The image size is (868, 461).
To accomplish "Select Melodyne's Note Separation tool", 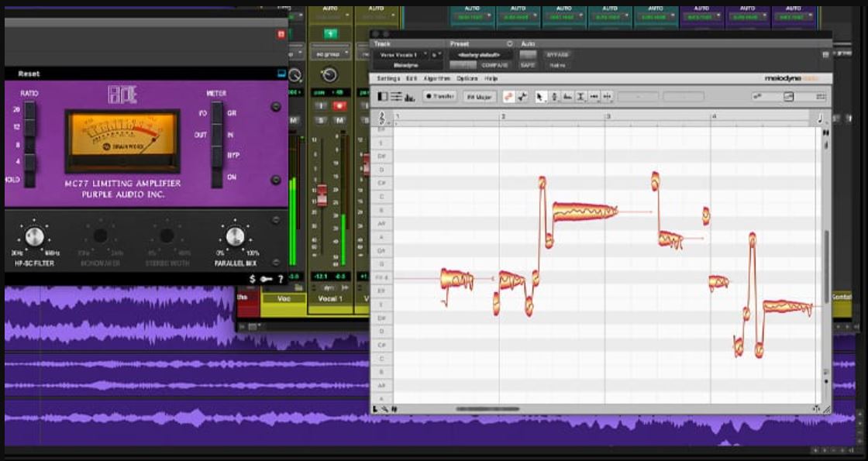I will click(608, 97).
